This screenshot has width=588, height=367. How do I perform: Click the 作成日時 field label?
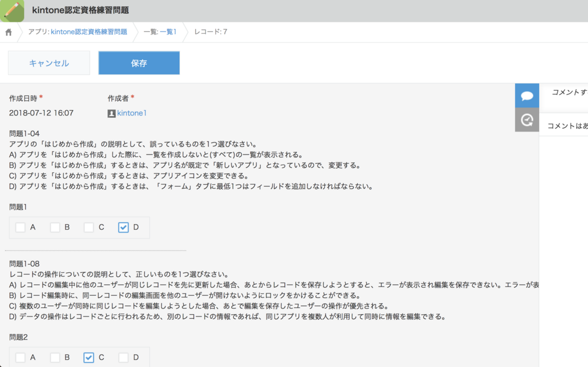point(23,98)
